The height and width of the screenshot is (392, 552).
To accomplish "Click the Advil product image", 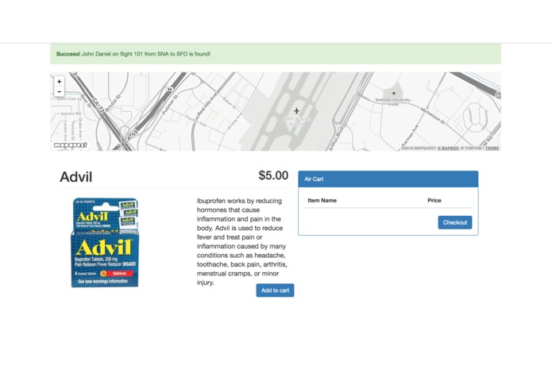I will [105, 243].
